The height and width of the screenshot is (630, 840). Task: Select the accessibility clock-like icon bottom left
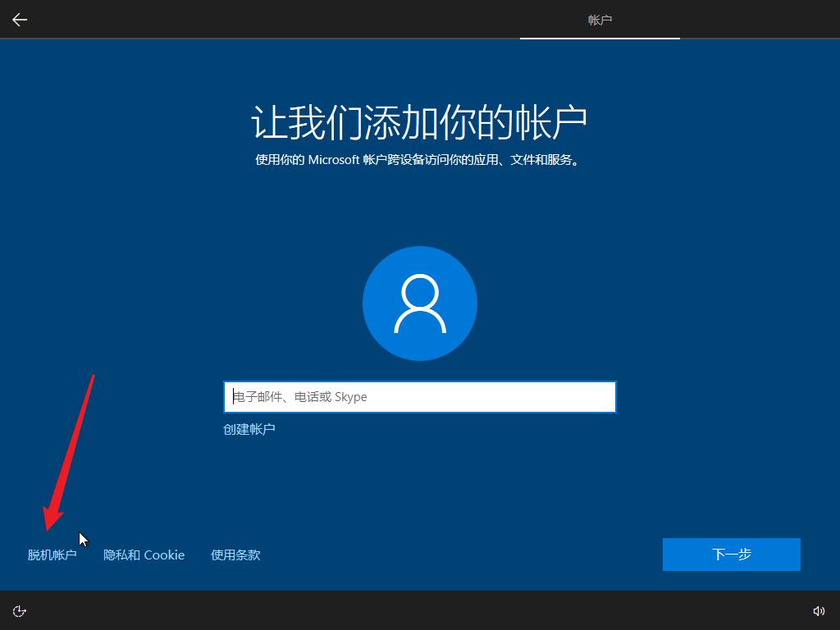coord(19,610)
